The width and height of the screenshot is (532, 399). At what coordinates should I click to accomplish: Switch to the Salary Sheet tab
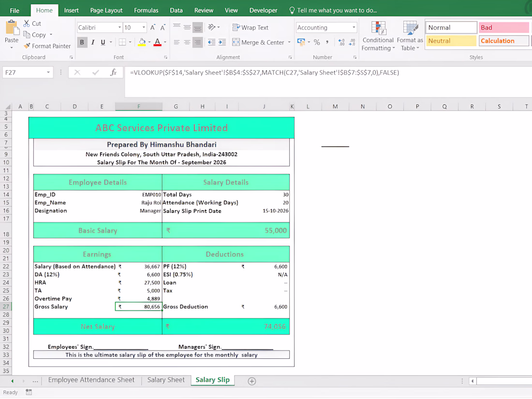(x=166, y=380)
